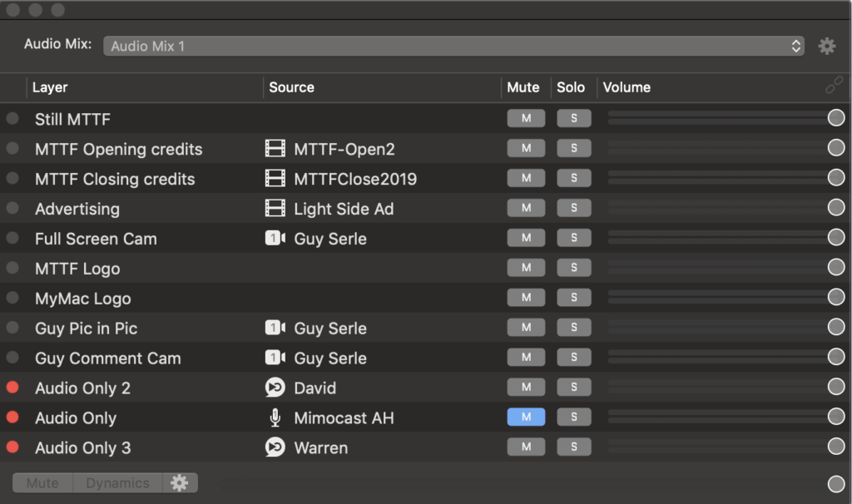Click the film clip icon for MTTFClose2019

[275, 178]
